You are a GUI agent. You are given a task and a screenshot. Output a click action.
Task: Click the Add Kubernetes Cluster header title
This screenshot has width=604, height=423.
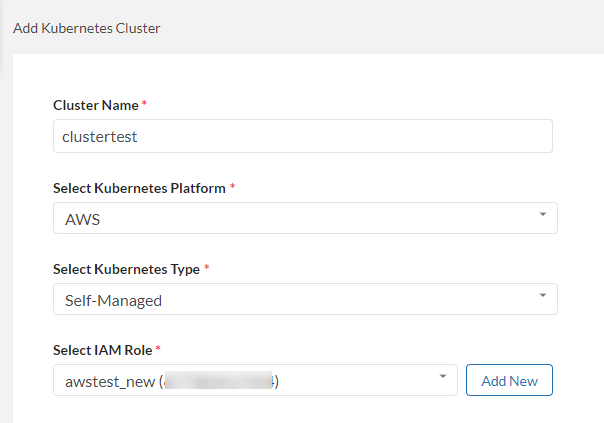click(87, 28)
